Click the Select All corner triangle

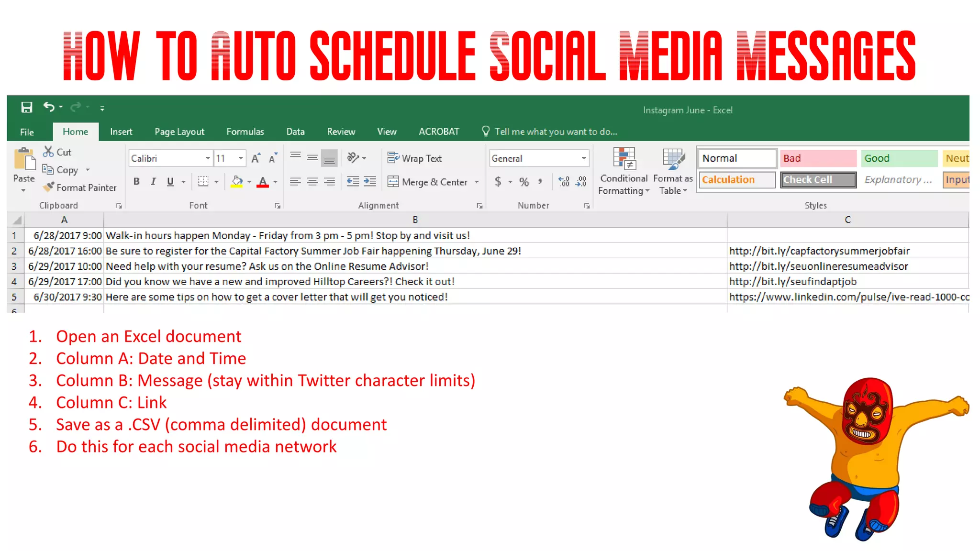click(x=16, y=220)
